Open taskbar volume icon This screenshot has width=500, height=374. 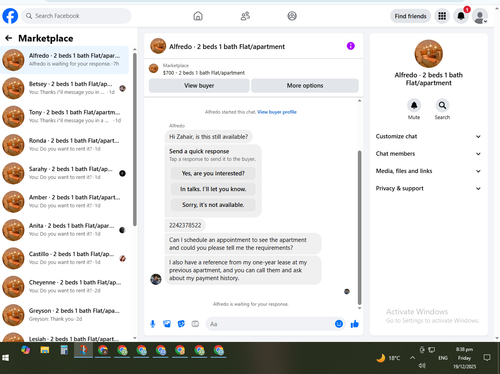[x=422, y=366]
